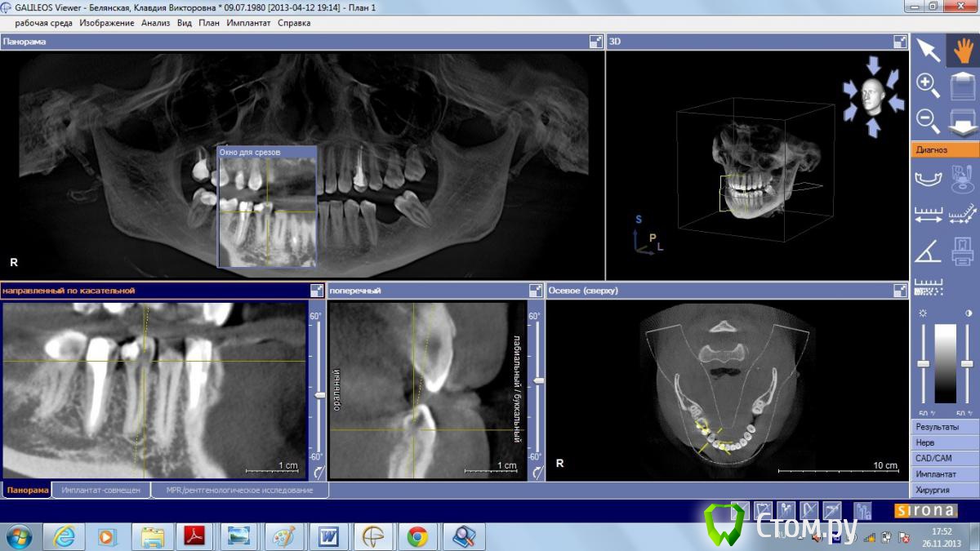Switch to MPR/рентгенологическое исследование tab
The width and height of the screenshot is (980, 551).
click(x=239, y=491)
